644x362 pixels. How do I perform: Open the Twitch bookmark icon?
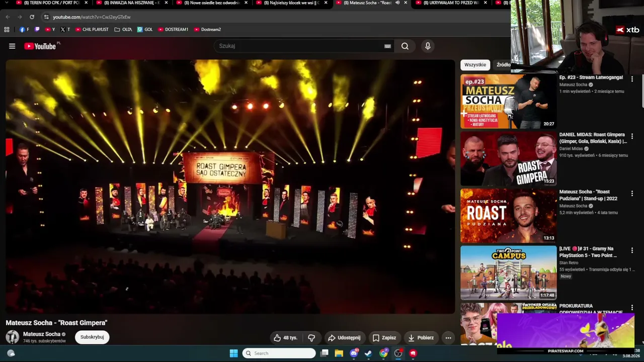click(x=37, y=30)
